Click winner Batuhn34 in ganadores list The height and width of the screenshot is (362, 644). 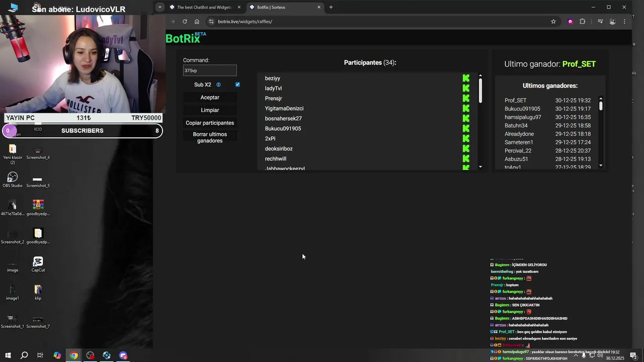point(516,126)
